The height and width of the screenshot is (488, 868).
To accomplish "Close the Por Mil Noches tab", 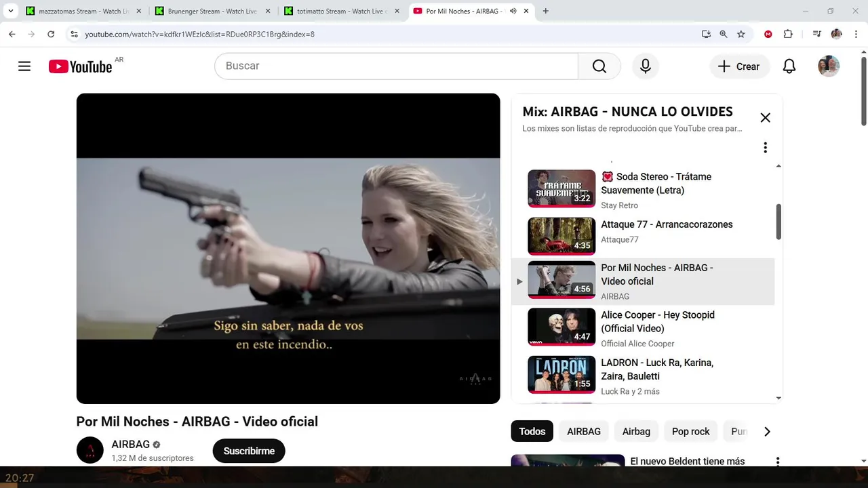I will point(526,11).
